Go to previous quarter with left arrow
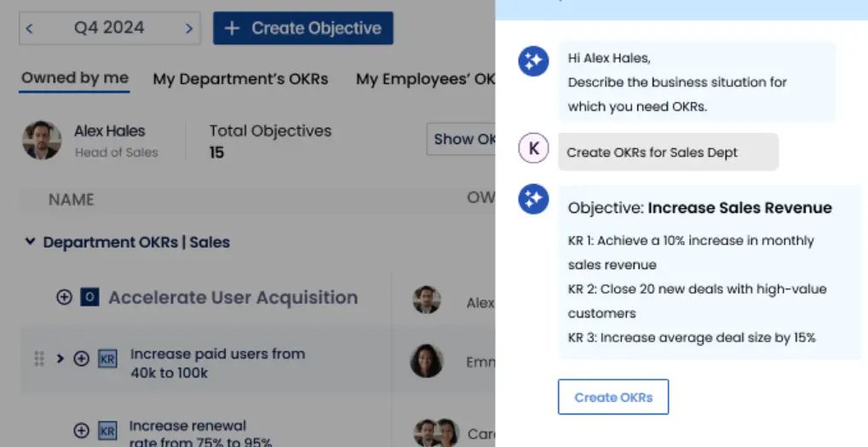This screenshot has height=447, width=868. point(29,28)
